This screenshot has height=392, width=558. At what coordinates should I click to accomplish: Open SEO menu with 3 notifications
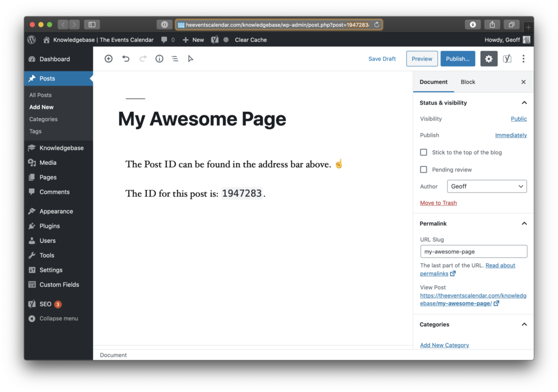click(x=59, y=304)
